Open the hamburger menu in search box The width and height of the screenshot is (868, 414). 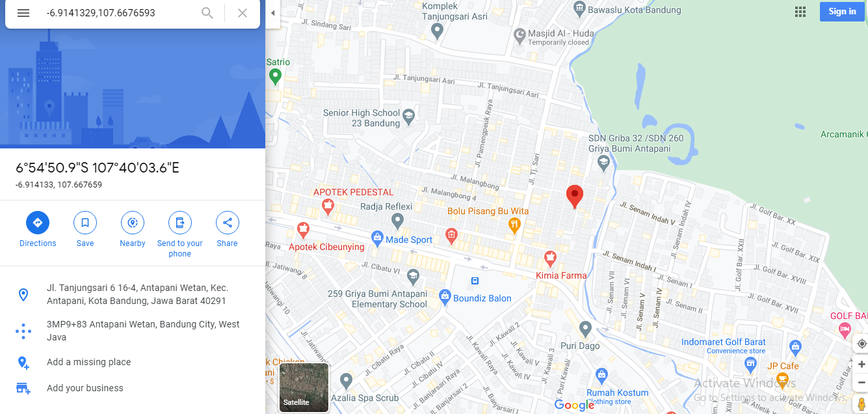pos(23,13)
